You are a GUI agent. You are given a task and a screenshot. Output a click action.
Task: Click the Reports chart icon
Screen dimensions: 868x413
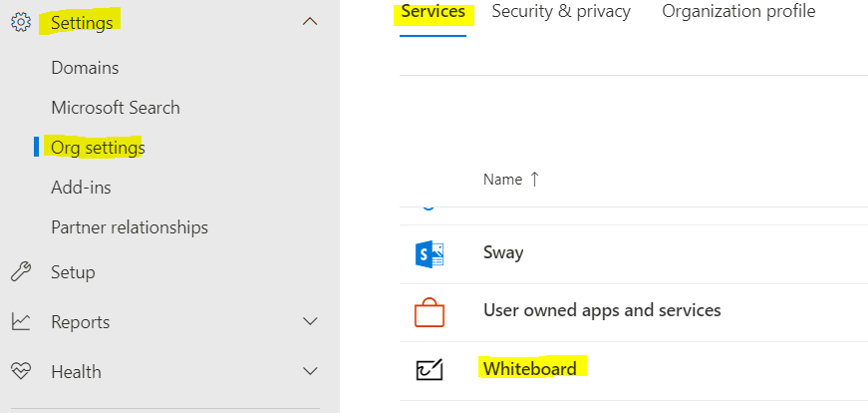[x=21, y=322]
